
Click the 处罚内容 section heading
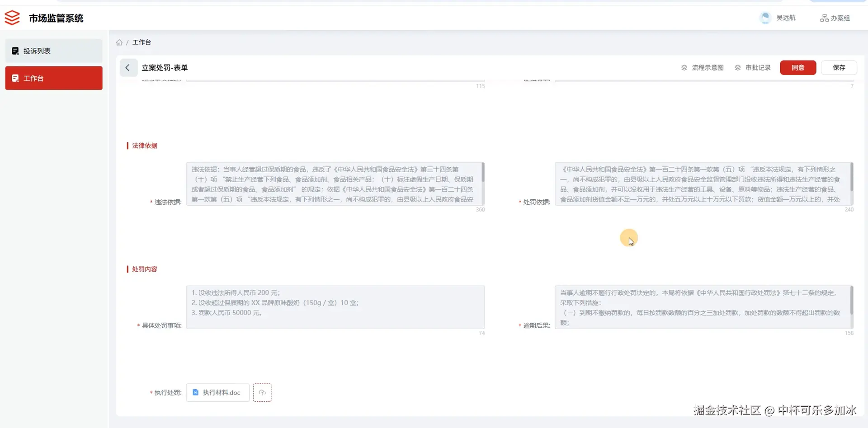pyautogui.click(x=145, y=269)
